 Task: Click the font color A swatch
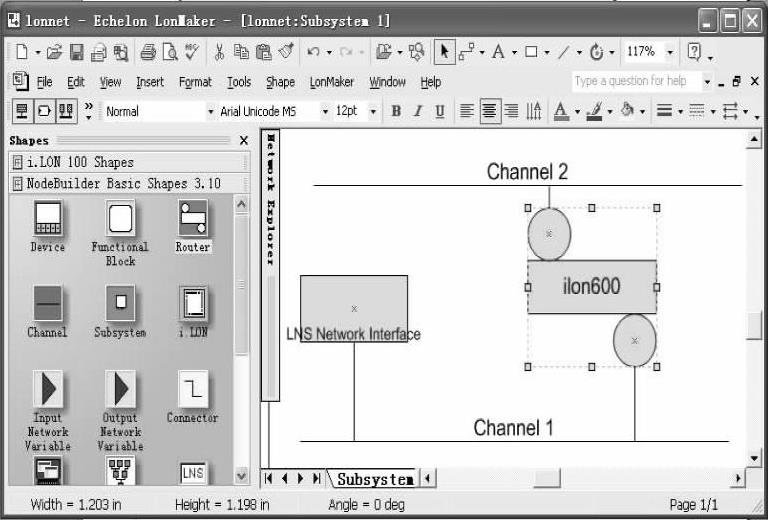pyautogui.click(x=561, y=111)
